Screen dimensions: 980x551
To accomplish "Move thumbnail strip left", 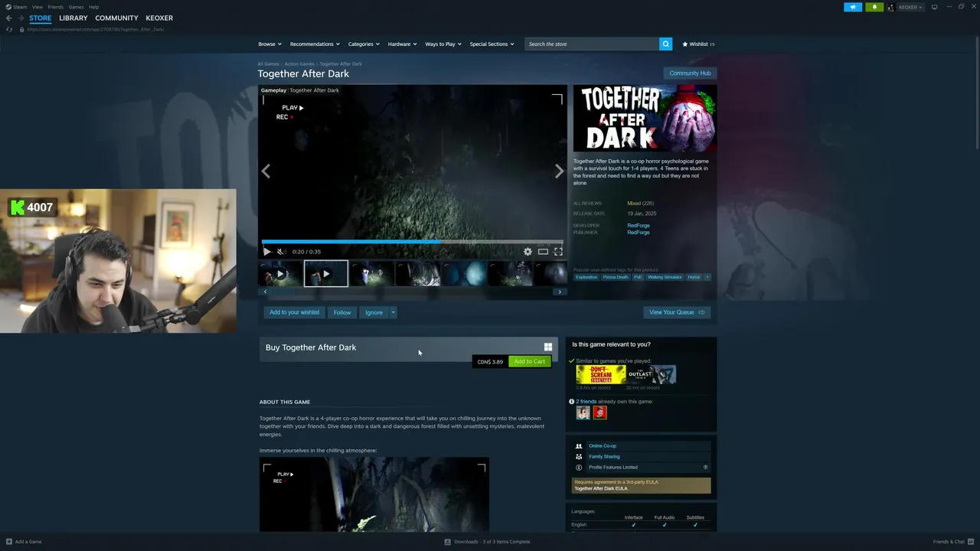I will pos(265,292).
